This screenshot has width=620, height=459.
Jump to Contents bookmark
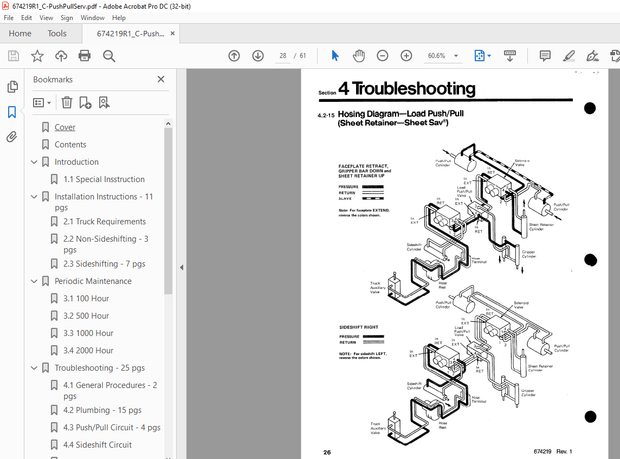[x=70, y=145]
